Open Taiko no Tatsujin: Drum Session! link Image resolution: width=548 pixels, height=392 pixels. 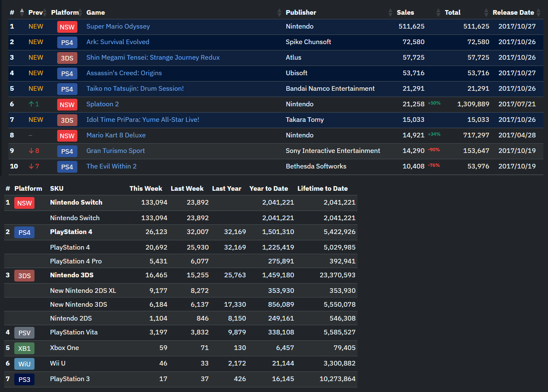135,89
